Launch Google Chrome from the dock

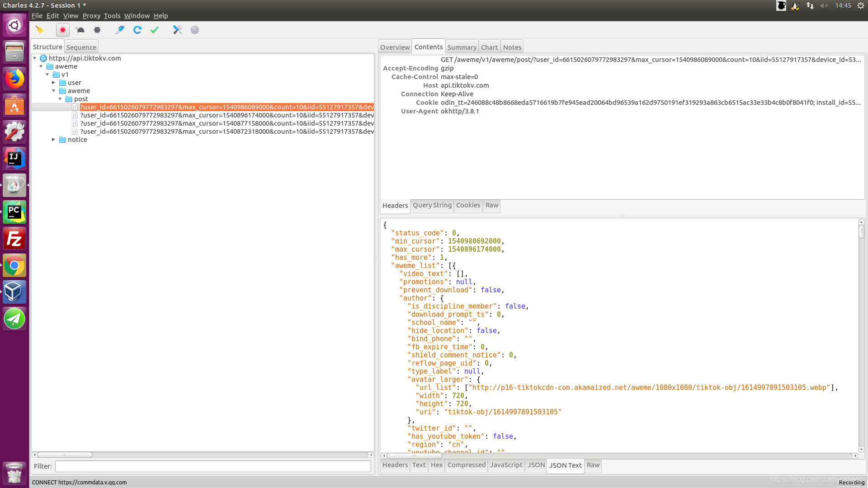click(14, 265)
